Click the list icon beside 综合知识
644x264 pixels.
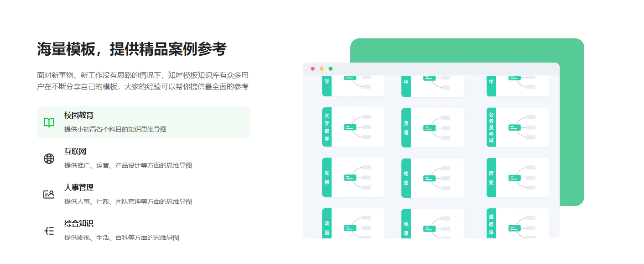(x=49, y=231)
